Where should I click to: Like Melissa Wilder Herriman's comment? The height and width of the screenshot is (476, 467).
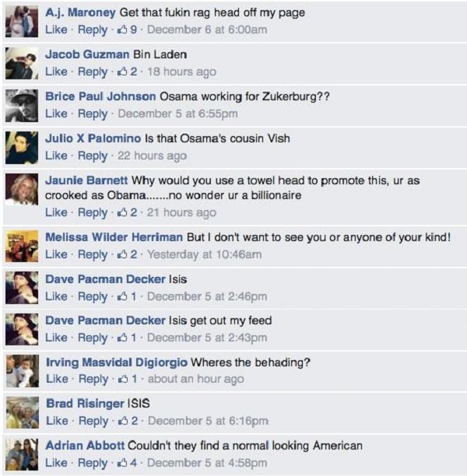pyautogui.click(x=56, y=254)
